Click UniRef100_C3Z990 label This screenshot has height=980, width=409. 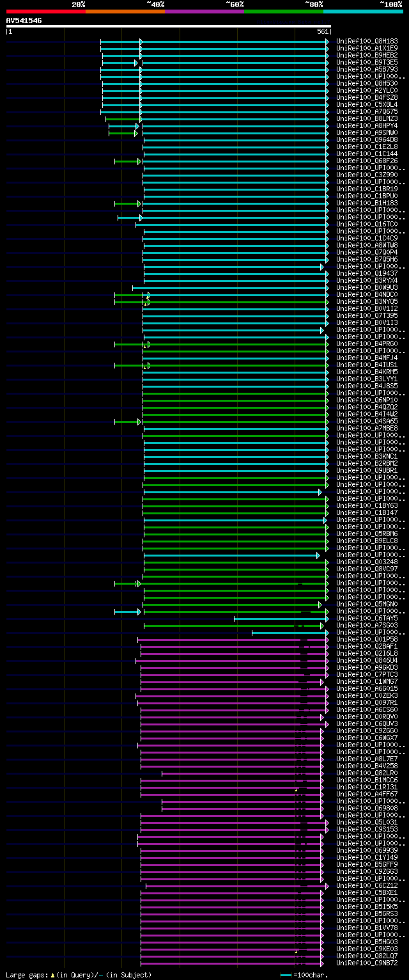pos(367,175)
